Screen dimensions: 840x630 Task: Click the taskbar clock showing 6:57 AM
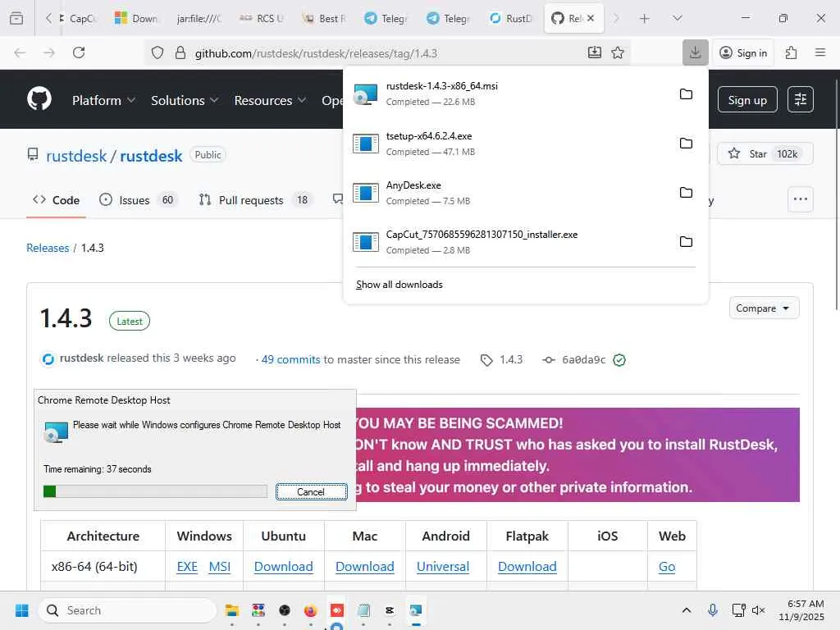pyautogui.click(x=801, y=610)
